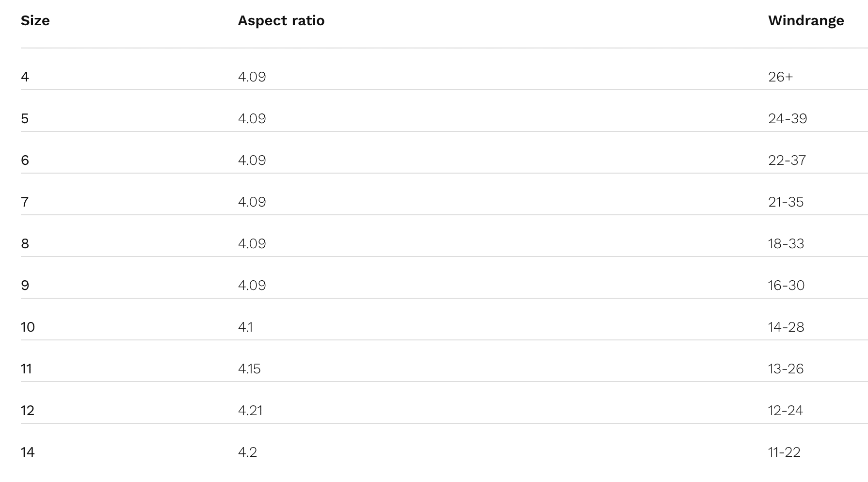Click the 14-28 windrange cell

pyautogui.click(x=786, y=327)
